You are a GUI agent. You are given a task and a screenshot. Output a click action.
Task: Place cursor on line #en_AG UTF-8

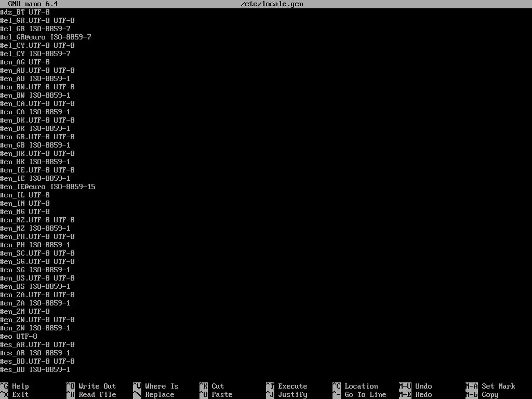(x=25, y=62)
